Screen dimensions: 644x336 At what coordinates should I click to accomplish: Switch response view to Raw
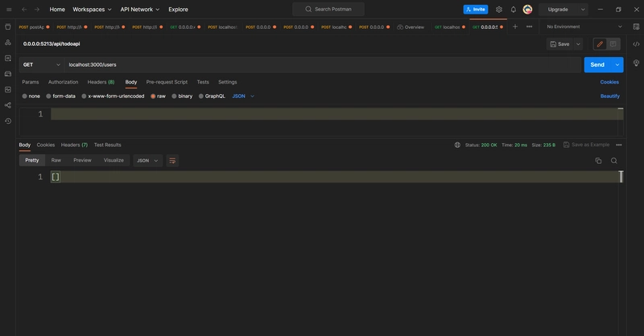[56, 161]
